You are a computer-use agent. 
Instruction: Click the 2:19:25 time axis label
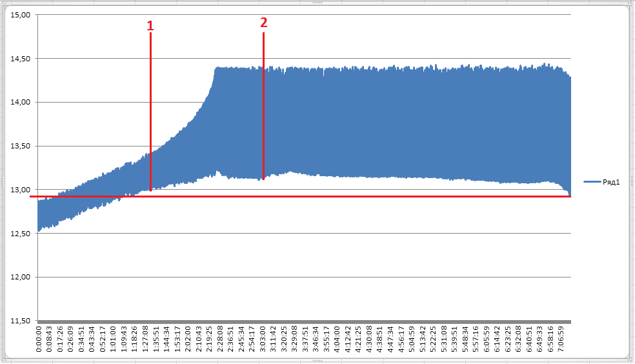[x=209, y=339]
